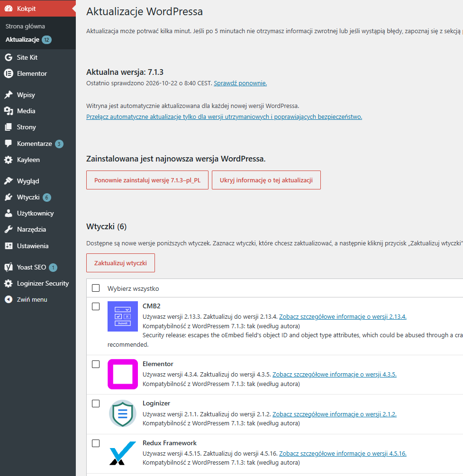Click the Wtyczki plug icon
The width and height of the screenshot is (463, 476).
coord(9,197)
